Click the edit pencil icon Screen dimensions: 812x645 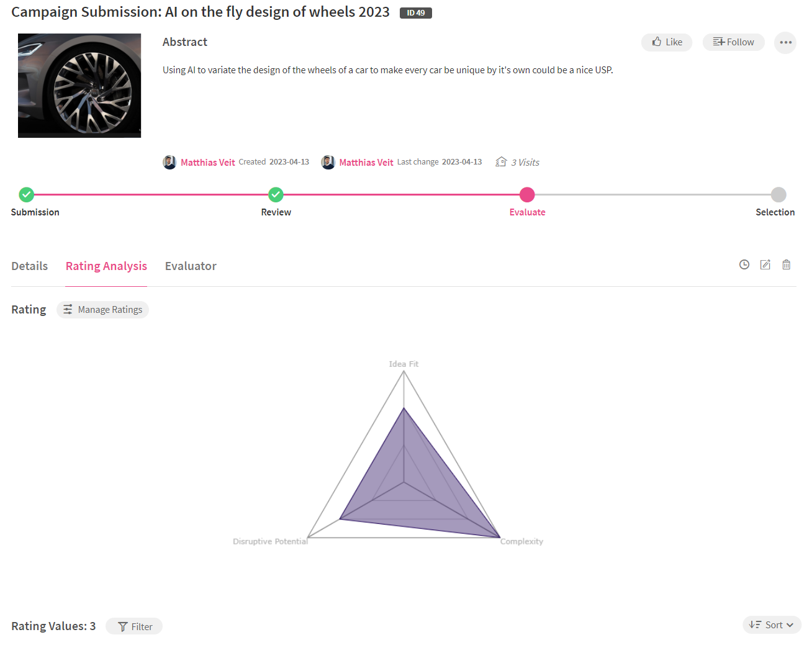click(x=765, y=264)
